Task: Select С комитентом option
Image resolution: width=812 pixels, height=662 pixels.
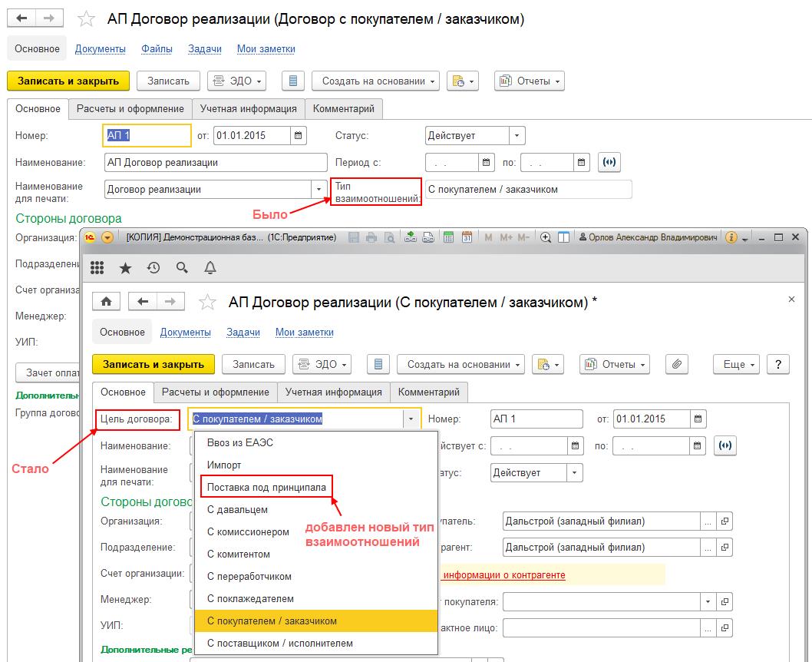Action: click(x=316, y=554)
